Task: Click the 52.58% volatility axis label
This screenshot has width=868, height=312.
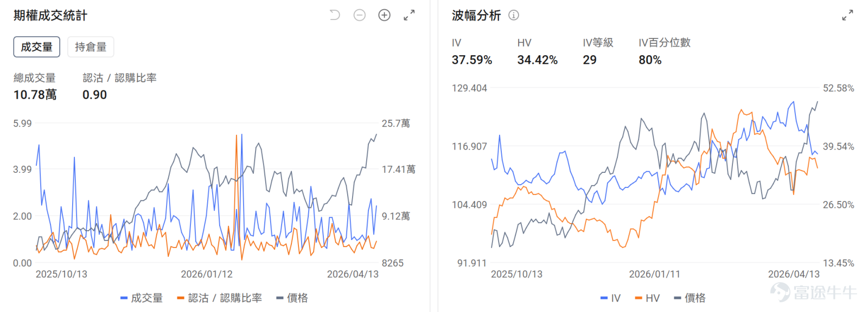Action: 838,88
